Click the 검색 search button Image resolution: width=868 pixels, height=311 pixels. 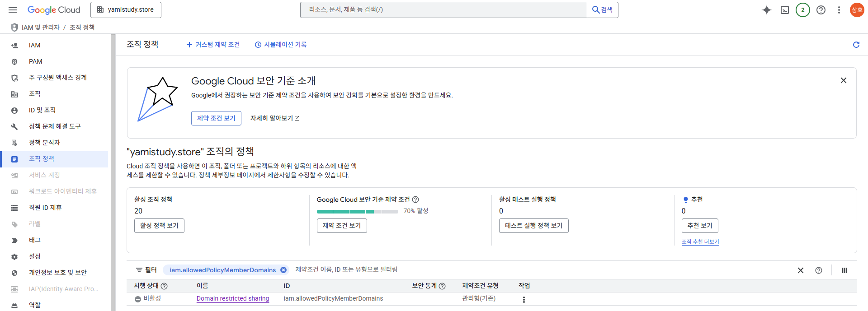(602, 9)
